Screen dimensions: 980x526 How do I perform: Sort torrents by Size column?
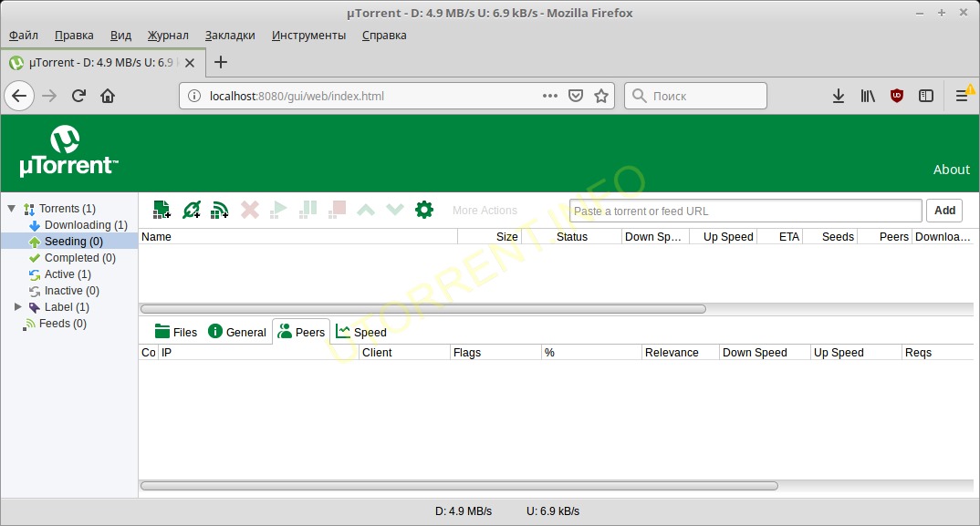pyautogui.click(x=490, y=237)
